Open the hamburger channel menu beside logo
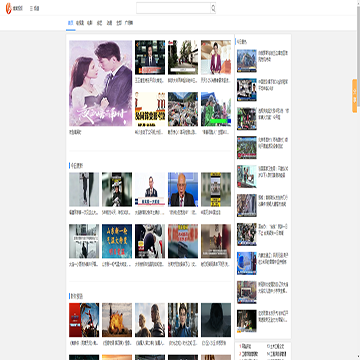 35,9
